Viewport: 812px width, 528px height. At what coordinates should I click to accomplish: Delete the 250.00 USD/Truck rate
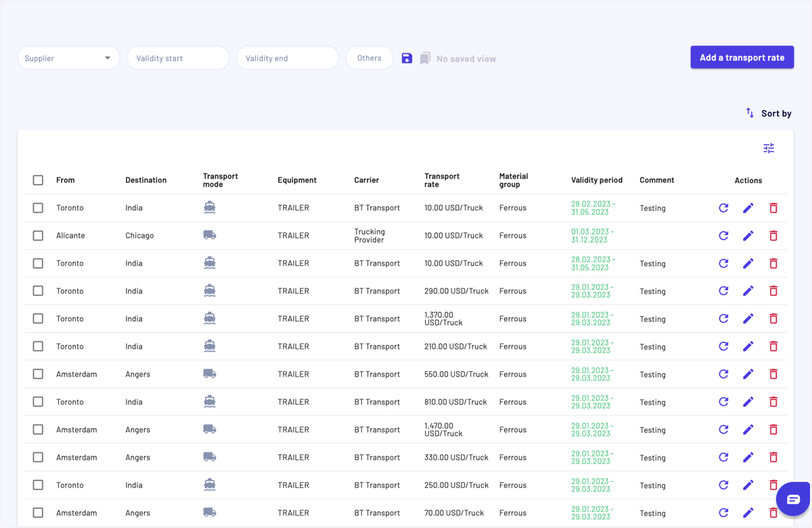click(x=773, y=485)
